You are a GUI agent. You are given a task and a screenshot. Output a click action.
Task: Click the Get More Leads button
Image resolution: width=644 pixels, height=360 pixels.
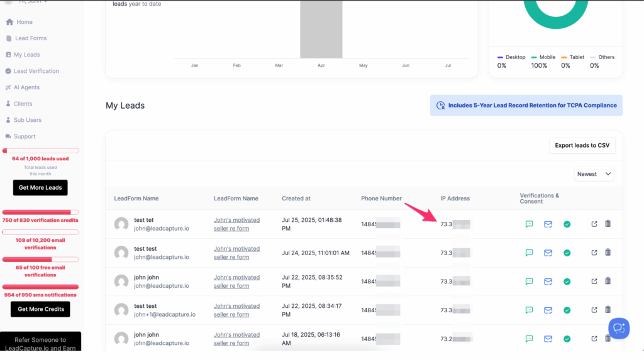click(40, 187)
